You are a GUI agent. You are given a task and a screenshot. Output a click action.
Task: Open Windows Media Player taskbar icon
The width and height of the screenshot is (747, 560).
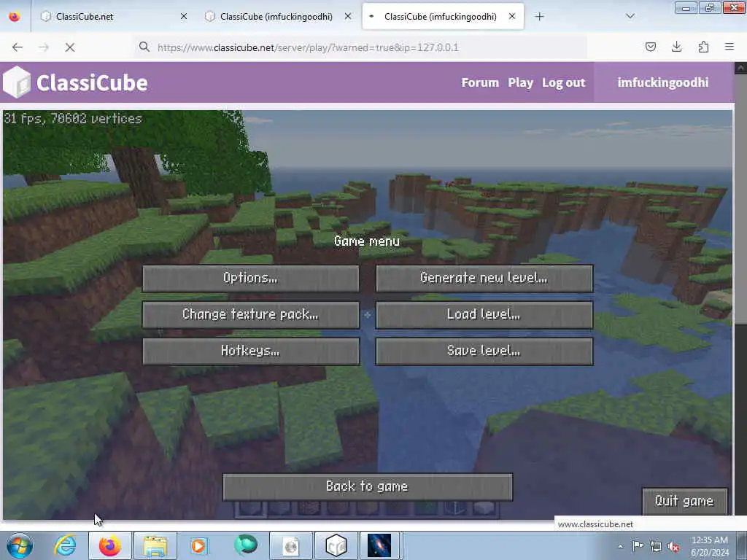(x=199, y=545)
